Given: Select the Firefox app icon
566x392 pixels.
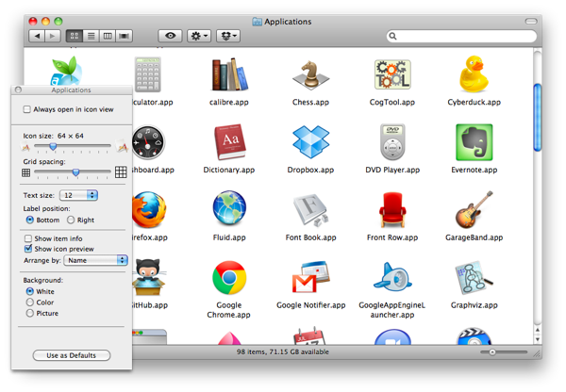Looking at the screenshot, I should pyautogui.click(x=149, y=210).
